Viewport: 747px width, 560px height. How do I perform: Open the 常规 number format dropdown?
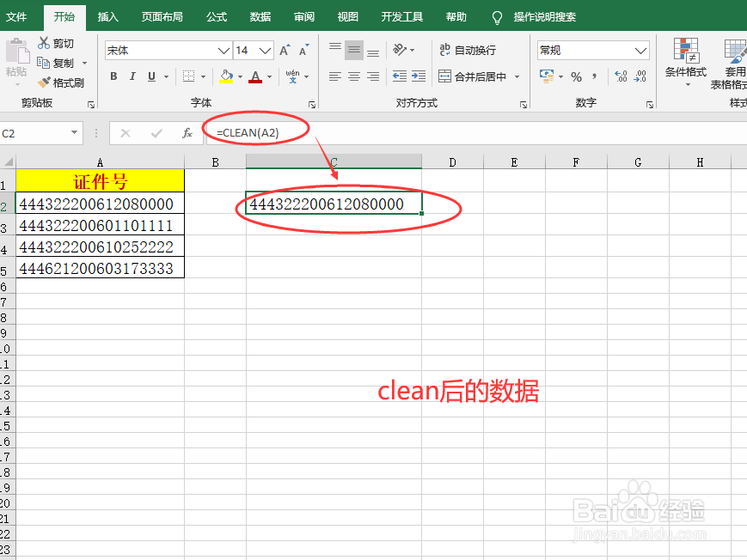[x=640, y=50]
